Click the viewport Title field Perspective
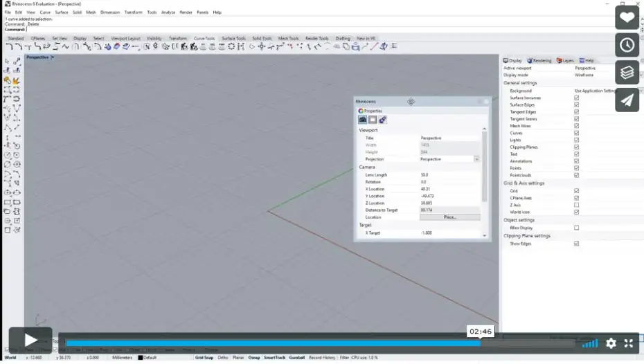This screenshot has height=364, width=644. tap(449, 138)
